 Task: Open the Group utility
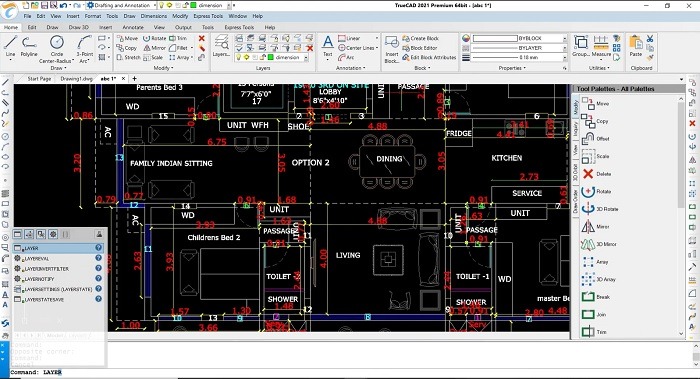coord(581,46)
